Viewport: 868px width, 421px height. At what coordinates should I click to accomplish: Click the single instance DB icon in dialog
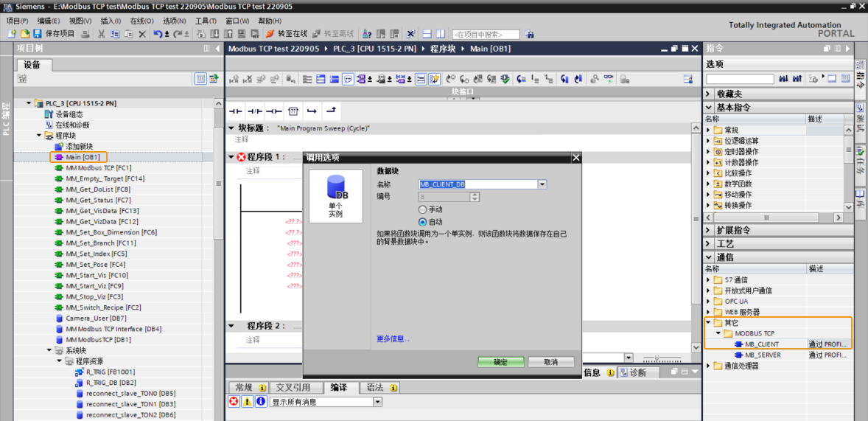335,196
